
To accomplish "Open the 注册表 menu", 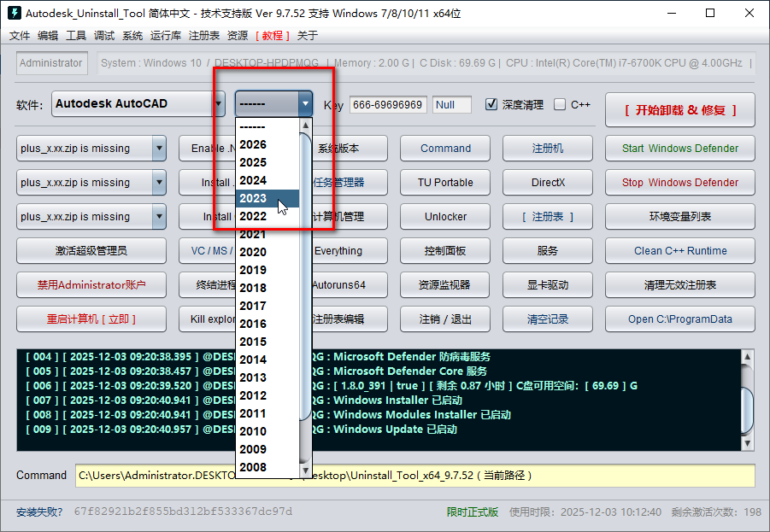I will coord(203,35).
